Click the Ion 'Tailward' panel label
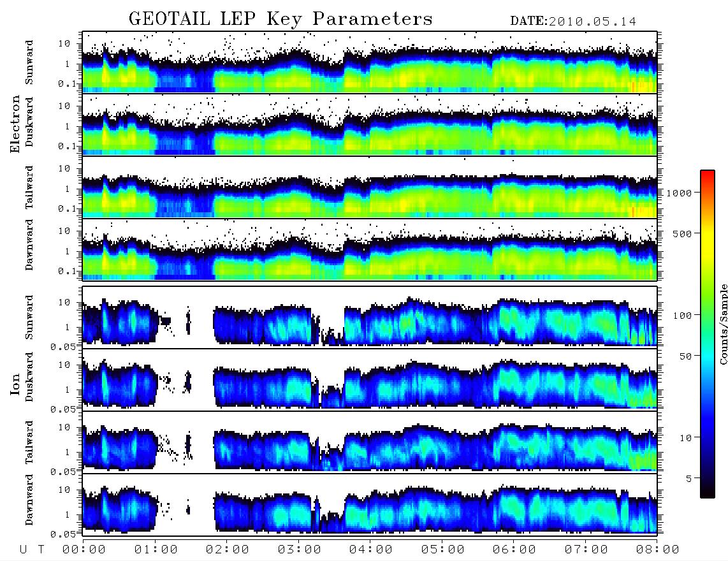Image resolution: width=728 pixels, height=561 pixels. (x=29, y=442)
